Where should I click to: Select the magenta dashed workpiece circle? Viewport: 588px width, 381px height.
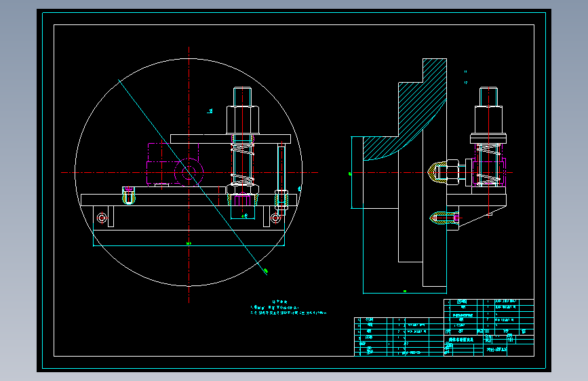click(x=189, y=172)
